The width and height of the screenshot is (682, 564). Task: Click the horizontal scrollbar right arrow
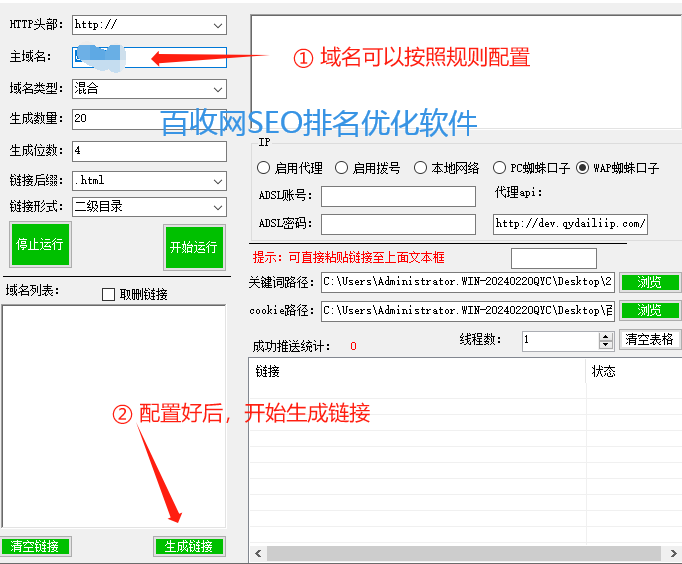674,554
